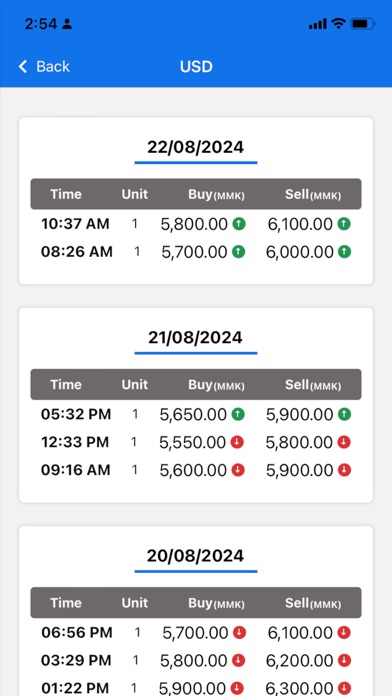Click Buy(MMK) column header in 20/08/2024 table
The height and width of the screenshot is (696, 392).
(216, 603)
